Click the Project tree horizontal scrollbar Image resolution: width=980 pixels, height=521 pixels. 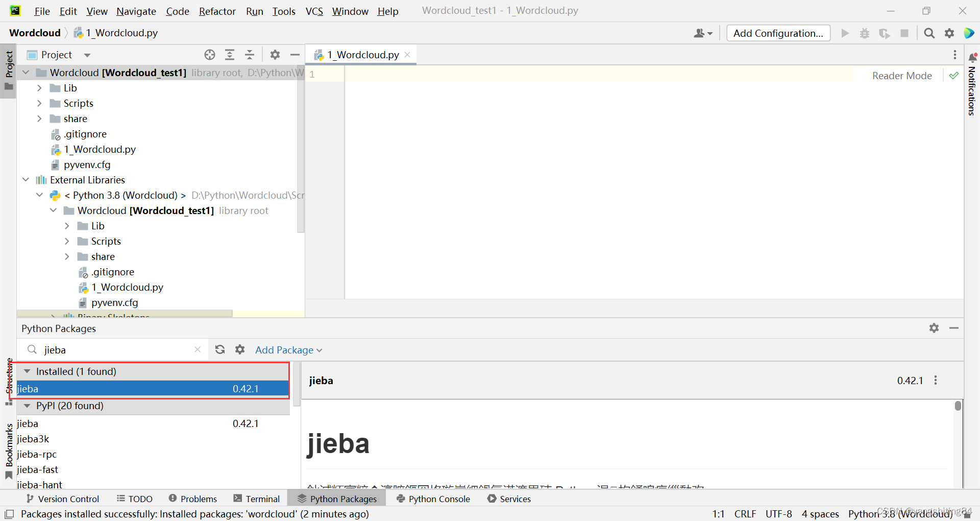[125, 314]
